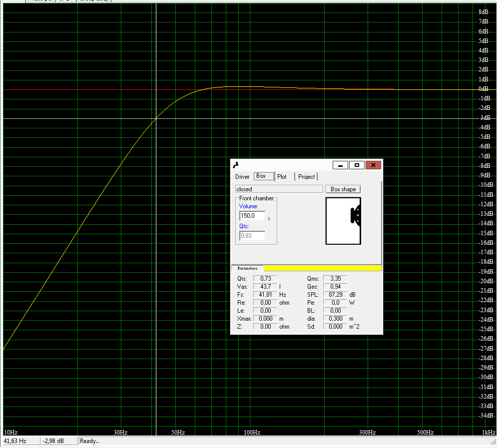Screen dimensions: 498x448
Task: Click the Qes value 0,94
Action: [335, 287]
